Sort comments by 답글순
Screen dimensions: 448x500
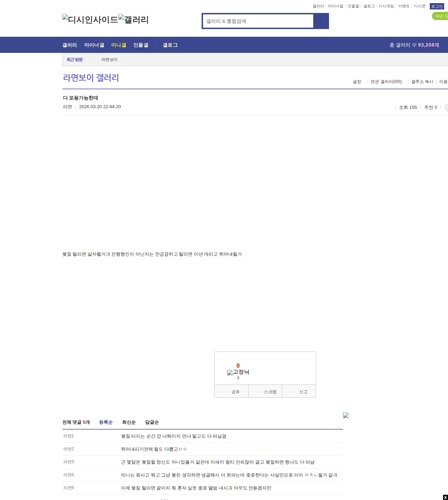[152, 422]
